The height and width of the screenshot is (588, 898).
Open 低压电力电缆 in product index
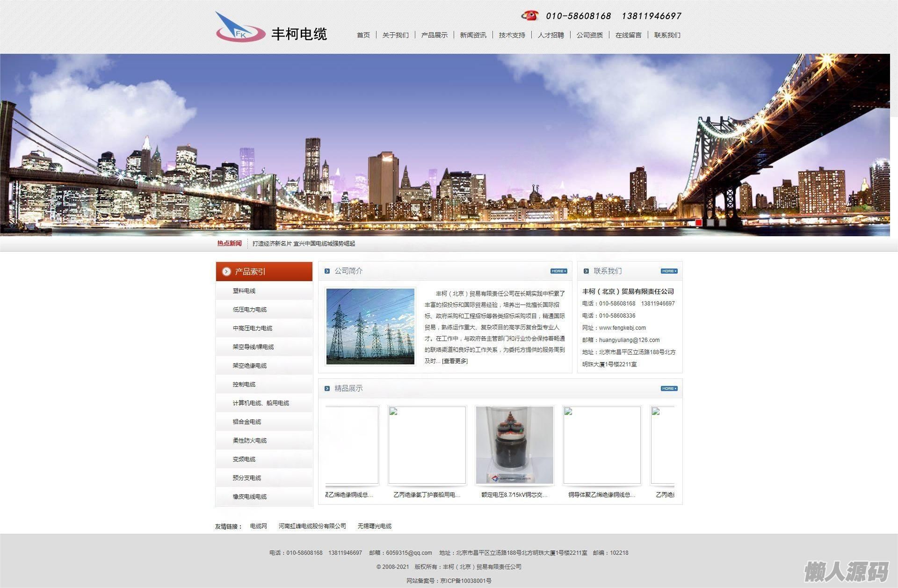(250, 309)
